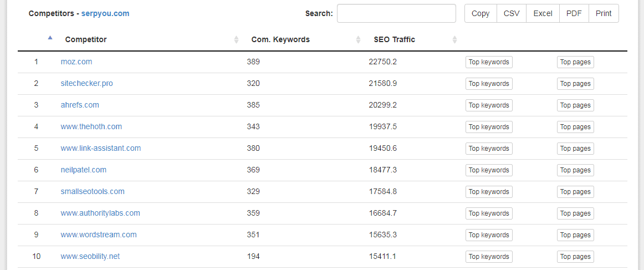This screenshot has height=270, width=644.
Task: Open neilpatel.com competitor link
Action: 83,170
